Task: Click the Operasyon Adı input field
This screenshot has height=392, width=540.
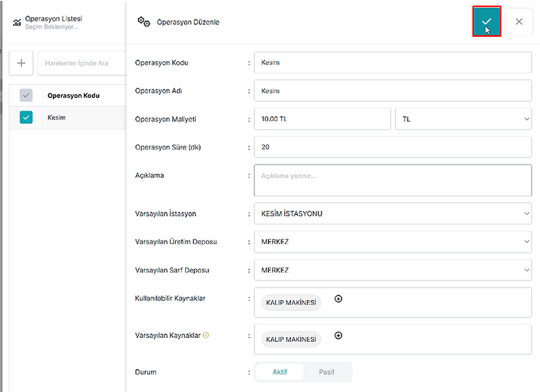Action: click(x=393, y=91)
